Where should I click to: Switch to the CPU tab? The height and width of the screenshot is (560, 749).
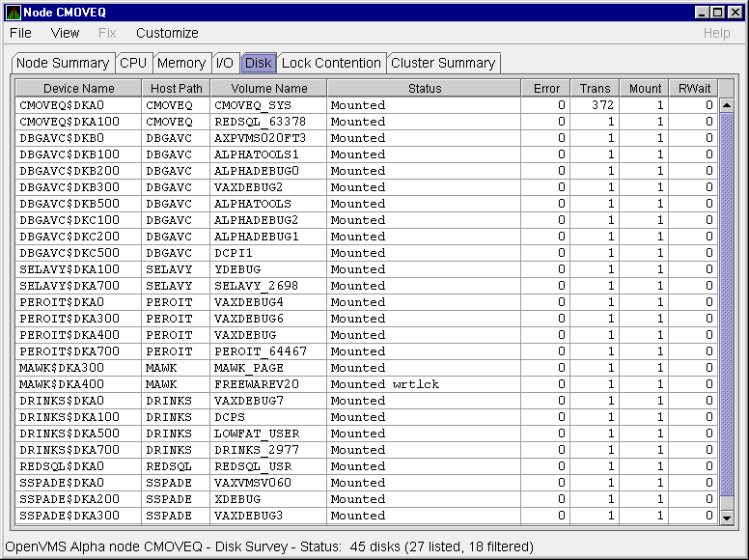click(x=133, y=63)
